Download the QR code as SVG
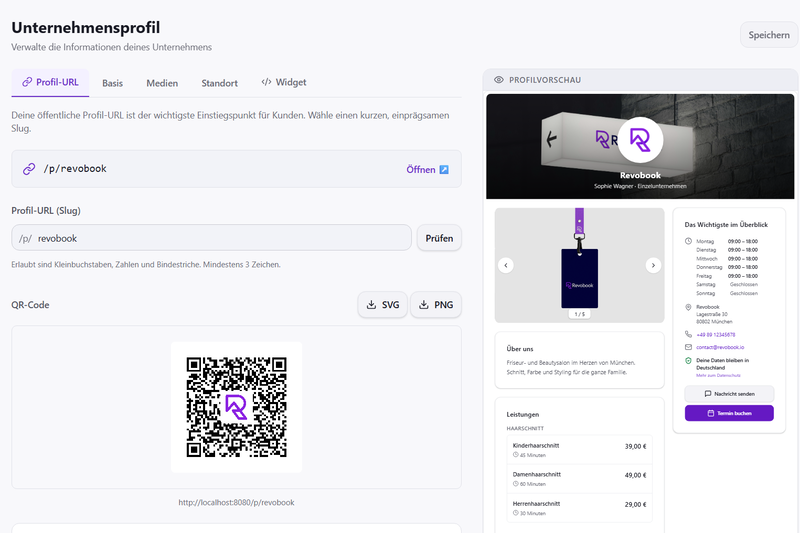This screenshot has width=800, height=533. [383, 304]
